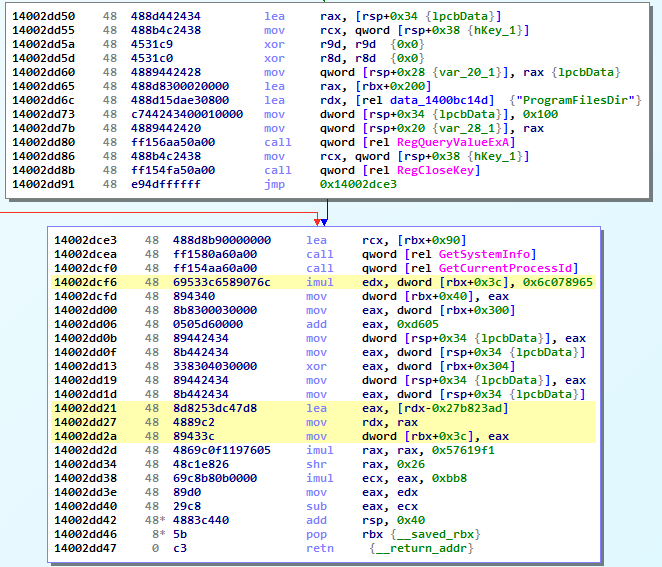Viewport: 662px width, 567px height.
Task: Click the RegCloseKey function reference
Action: click(x=435, y=170)
